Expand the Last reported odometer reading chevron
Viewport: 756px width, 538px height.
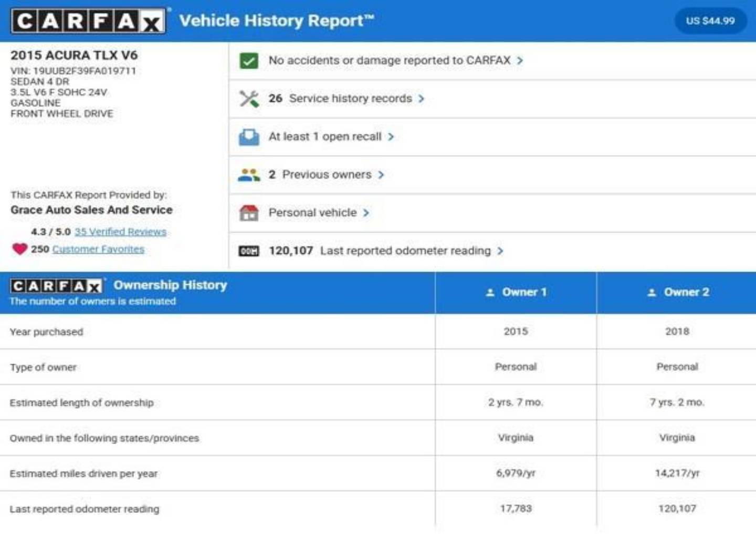point(500,251)
